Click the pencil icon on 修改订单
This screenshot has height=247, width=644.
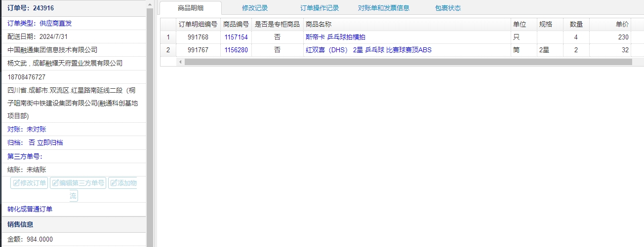pyautogui.click(x=16, y=183)
